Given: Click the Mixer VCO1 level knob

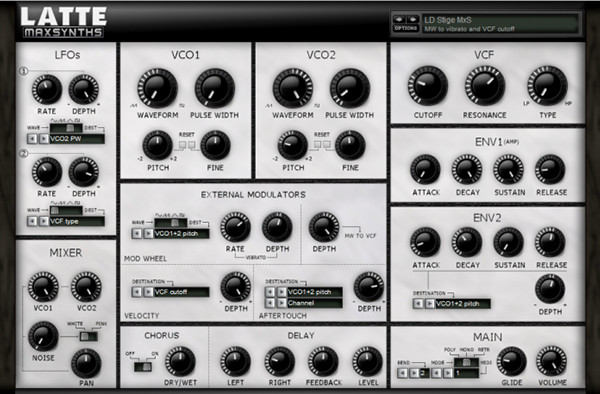Looking at the screenshot, I should 43,287.
